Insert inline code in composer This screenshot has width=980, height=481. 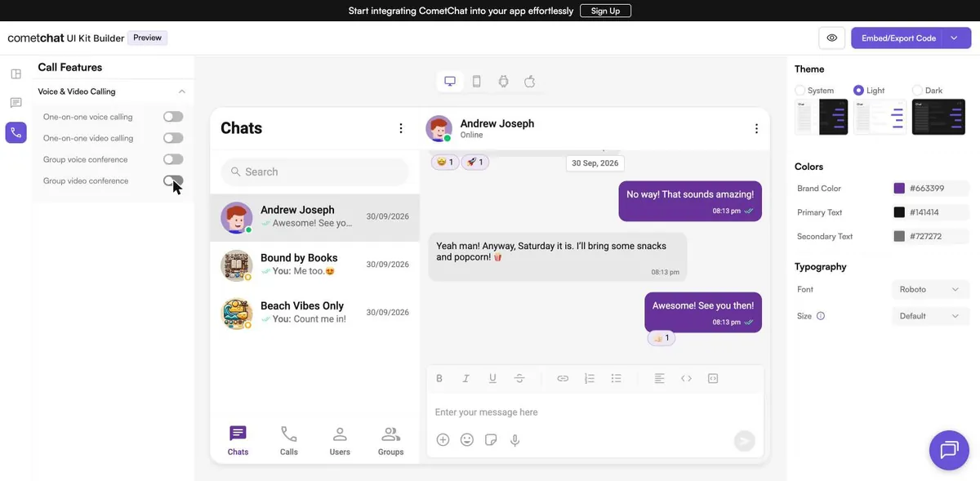686,378
